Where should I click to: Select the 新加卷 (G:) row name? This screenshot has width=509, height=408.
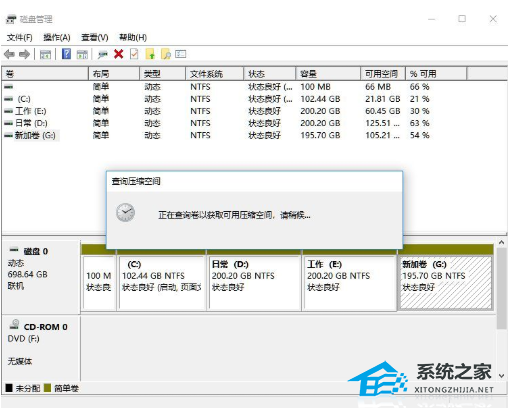point(35,135)
